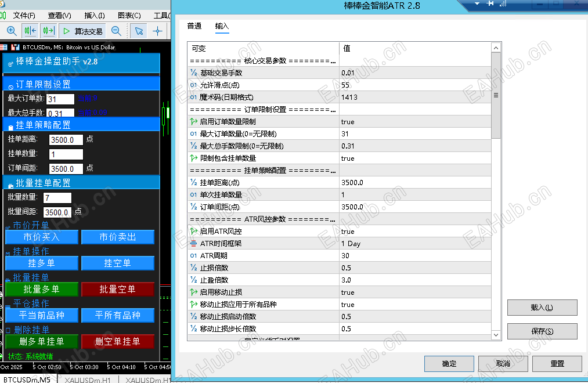Toggle chart auto-scroll icon

tap(49, 31)
